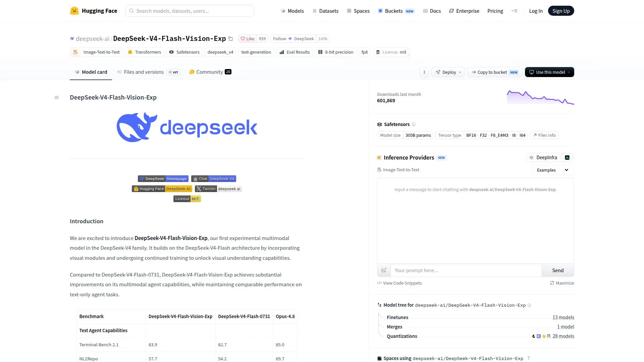This screenshot has height=362, width=644.
Task: Select the text-generation tag
Action: [256, 52]
